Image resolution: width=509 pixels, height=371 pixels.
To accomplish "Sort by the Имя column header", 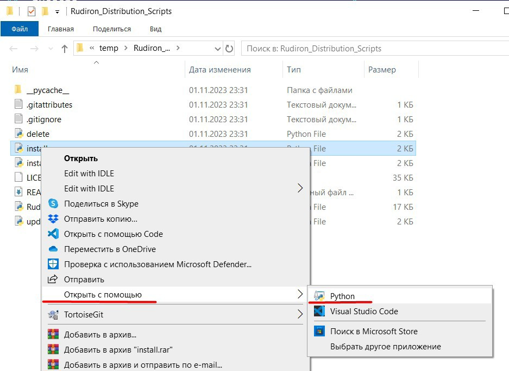I will pyautogui.click(x=20, y=70).
